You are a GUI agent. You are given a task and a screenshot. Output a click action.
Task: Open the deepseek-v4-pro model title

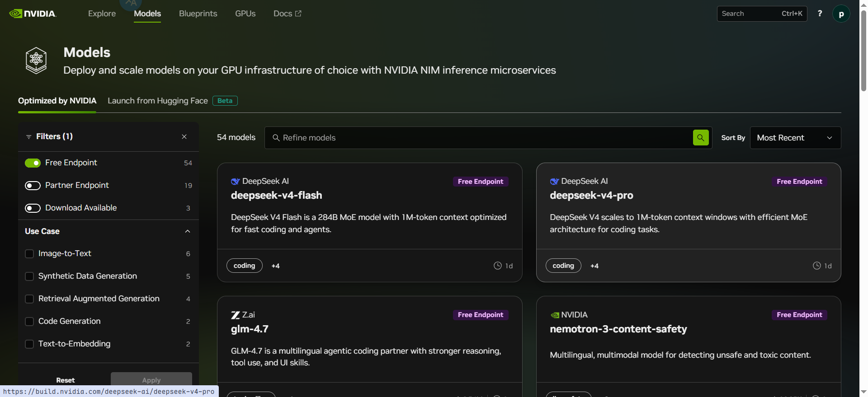click(x=591, y=196)
